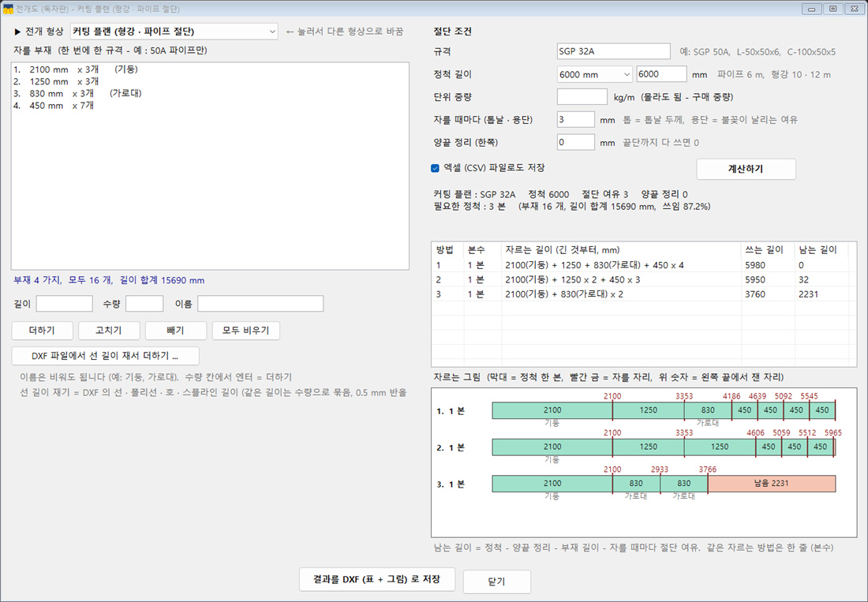Focus the 단위 중량 input field
Viewport: 868px width, 602px height.
click(x=582, y=97)
